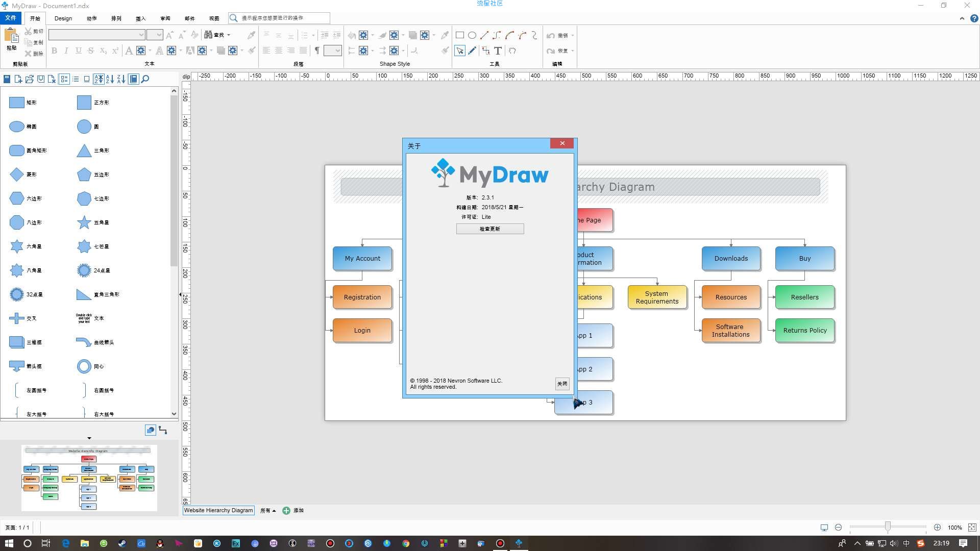Open the font size combo box

(x=155, y=35)
